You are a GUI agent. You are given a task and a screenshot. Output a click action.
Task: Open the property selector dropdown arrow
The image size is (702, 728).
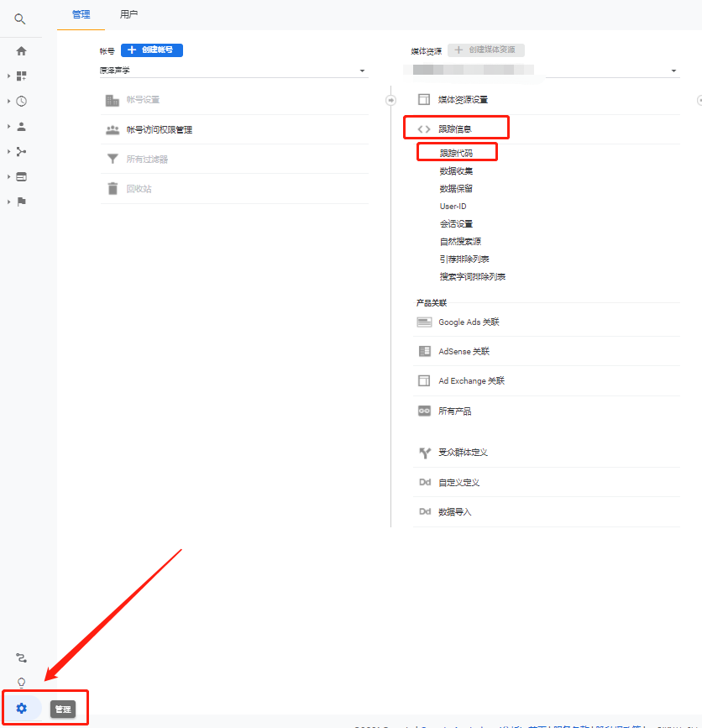(x=673, y=71)
